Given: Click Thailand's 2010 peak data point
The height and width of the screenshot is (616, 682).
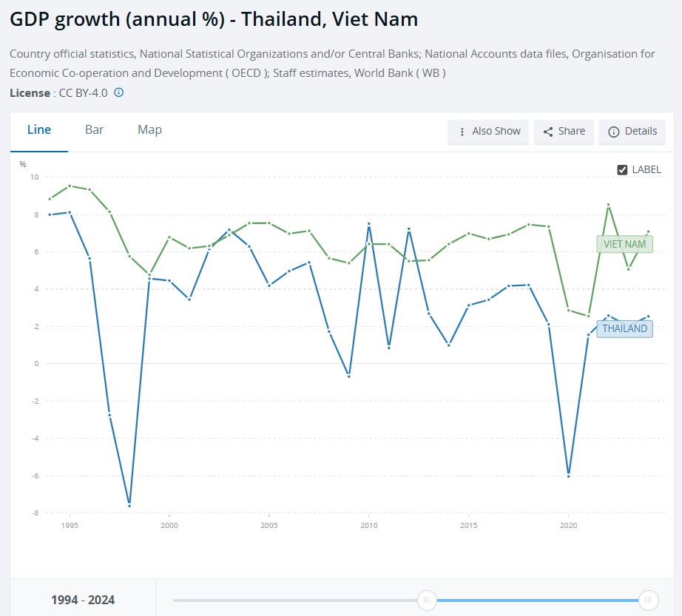Looking at the screenshot, I should (x=369, y=224).
